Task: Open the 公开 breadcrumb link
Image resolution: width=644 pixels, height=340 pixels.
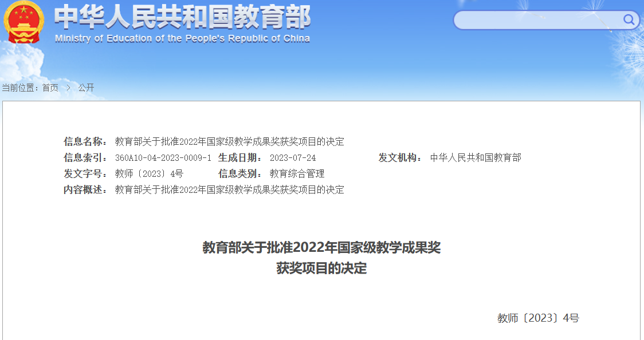Action: tap(87, 88)
